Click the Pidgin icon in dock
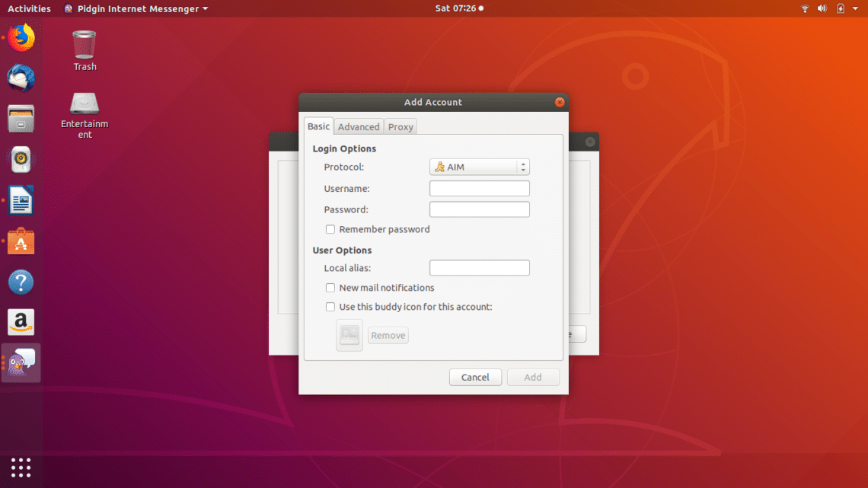The width and height of the screenshot is (868, 488). pyautogui.click(x=21, y=362)
